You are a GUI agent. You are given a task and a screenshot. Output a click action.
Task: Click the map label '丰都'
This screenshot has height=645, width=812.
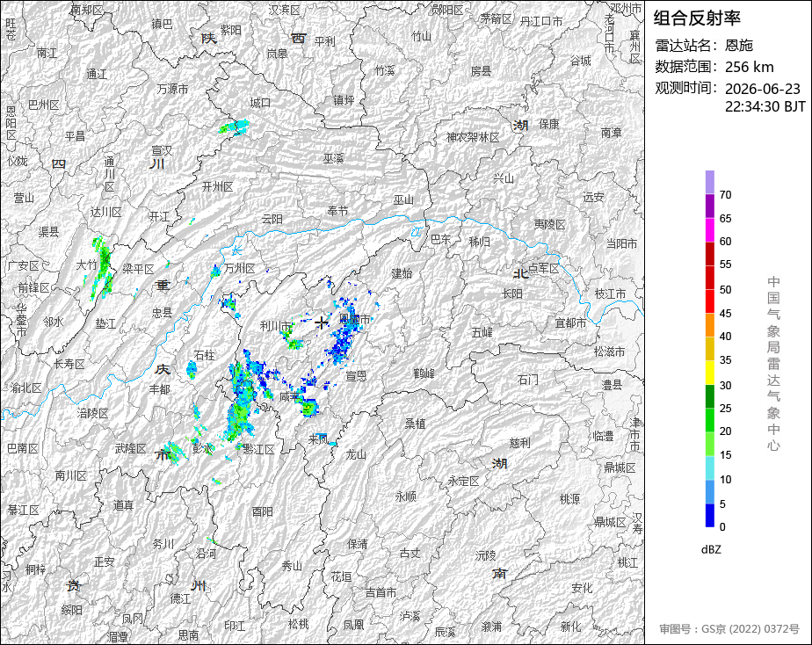point(160,388)
